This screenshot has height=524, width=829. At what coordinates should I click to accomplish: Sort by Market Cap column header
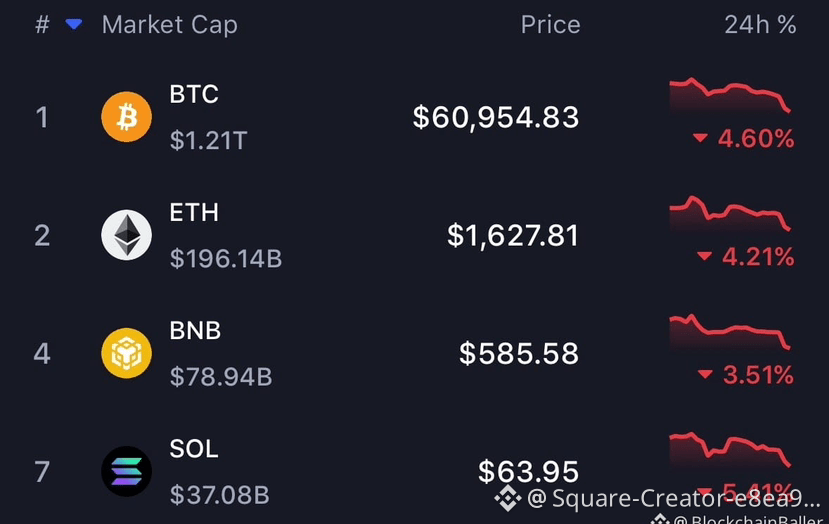tap(170, 25)
